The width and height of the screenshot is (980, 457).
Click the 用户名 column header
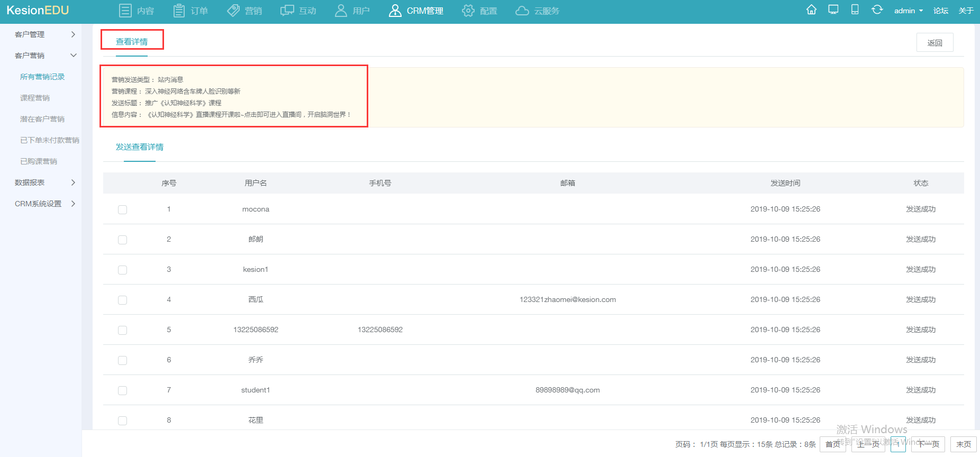point(256,183)
